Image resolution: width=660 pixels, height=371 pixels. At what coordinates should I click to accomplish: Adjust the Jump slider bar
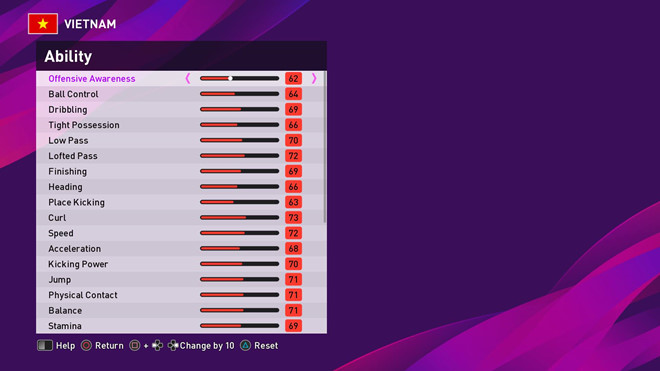[x=240, y=279]
